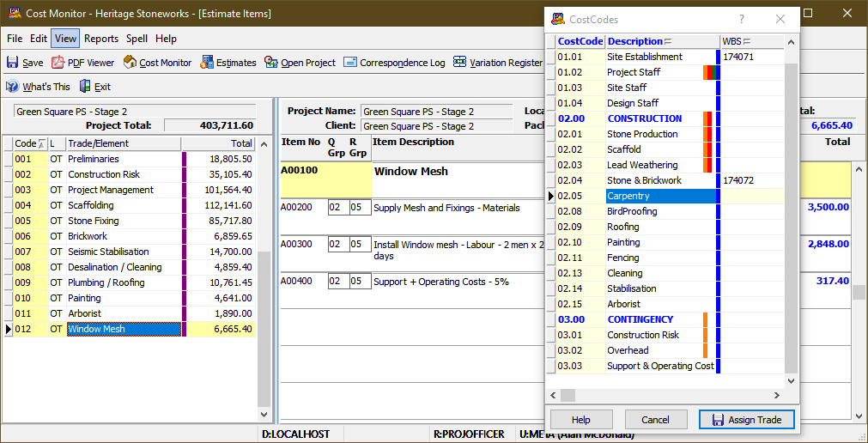Viewport: 868px width, 443px height.
Task: Click the CostCodes dialog help question mark
Action: 742,20
